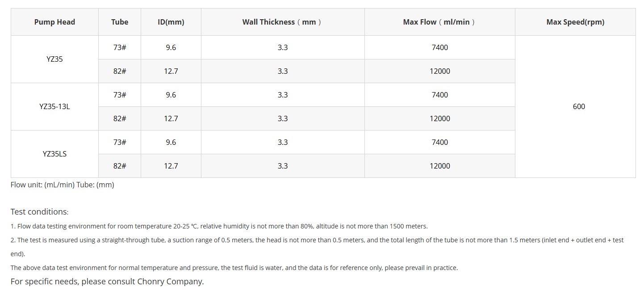Click the 73# tube cell for YZ35
The height and width of the screenshot is (304, 644).
coord(120,47)
